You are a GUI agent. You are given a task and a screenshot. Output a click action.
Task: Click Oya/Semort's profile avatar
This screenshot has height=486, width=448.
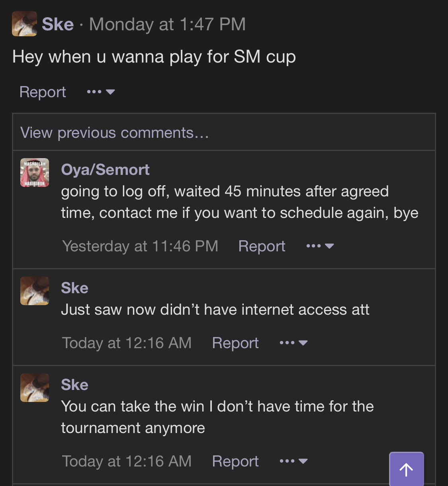tap(35, 172)
